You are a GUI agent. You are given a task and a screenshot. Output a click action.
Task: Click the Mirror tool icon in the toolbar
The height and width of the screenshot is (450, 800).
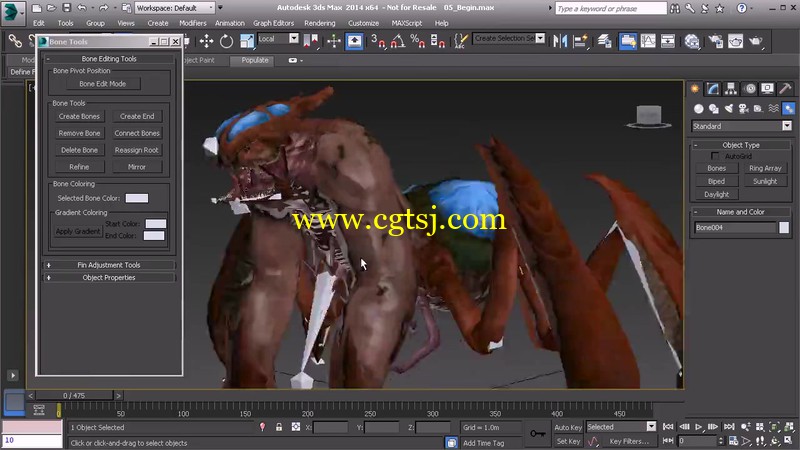[x=560, y=41]
